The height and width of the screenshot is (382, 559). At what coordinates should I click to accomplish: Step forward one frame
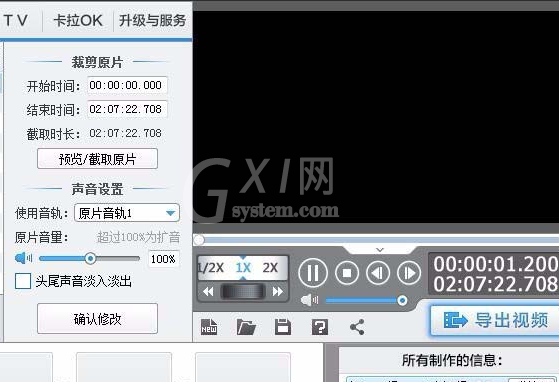409,273
